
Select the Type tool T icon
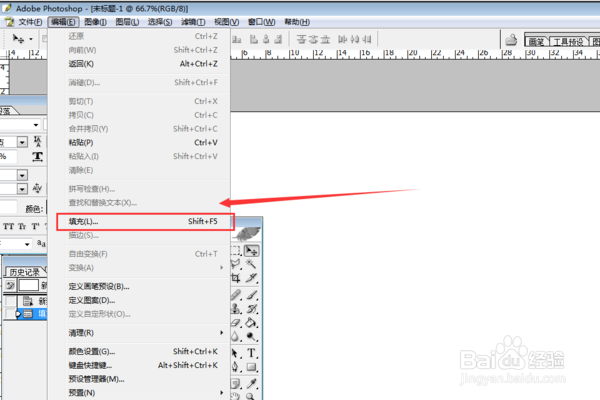click(251, 353)
